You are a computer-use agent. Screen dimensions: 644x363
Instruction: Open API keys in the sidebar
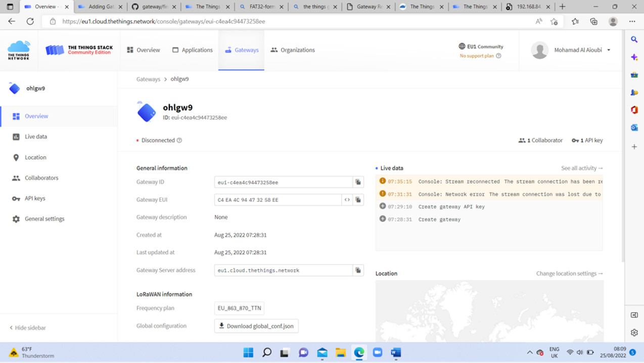pos(35,198)
